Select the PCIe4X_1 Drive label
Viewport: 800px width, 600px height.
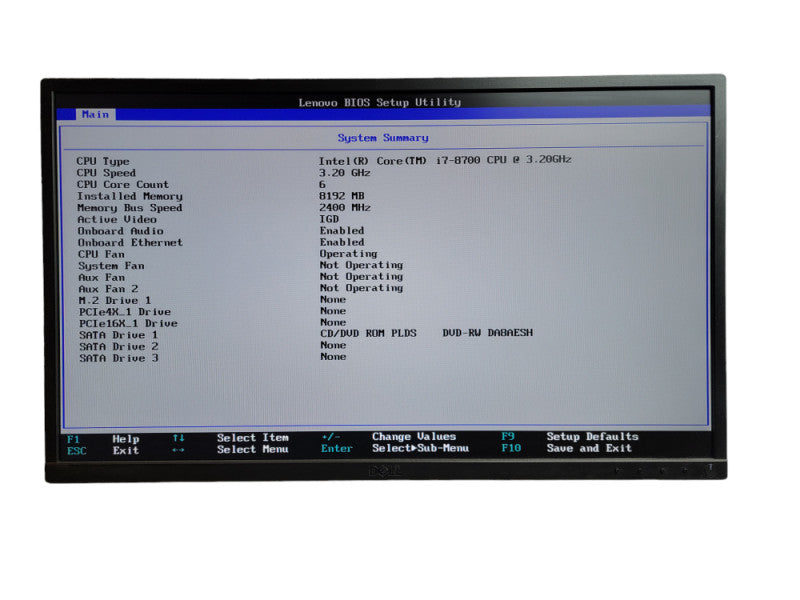125,312
